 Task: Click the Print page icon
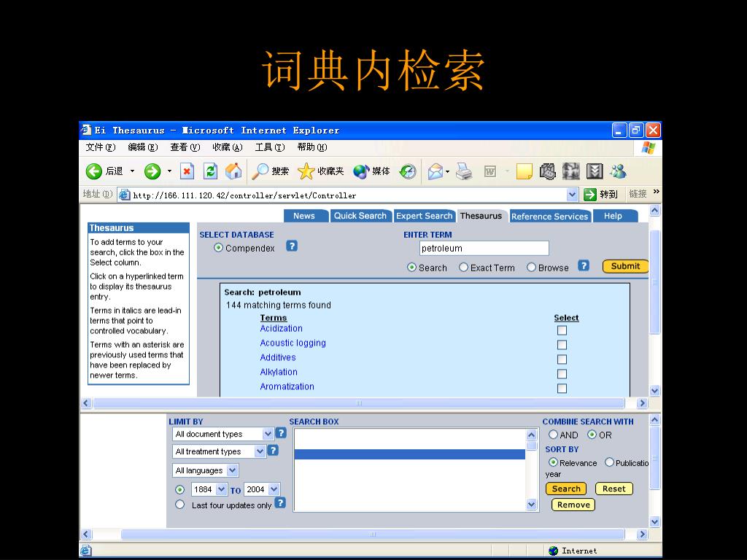pos(463,171)
